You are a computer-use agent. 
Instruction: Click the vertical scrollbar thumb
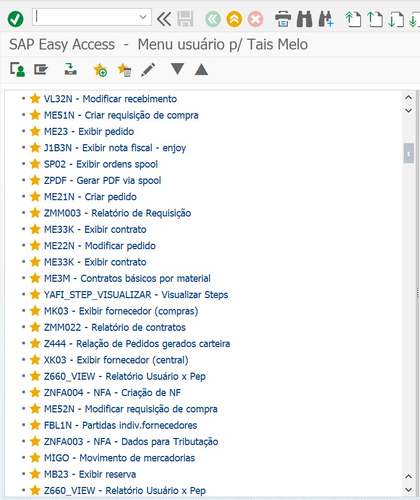click(408, 153)
